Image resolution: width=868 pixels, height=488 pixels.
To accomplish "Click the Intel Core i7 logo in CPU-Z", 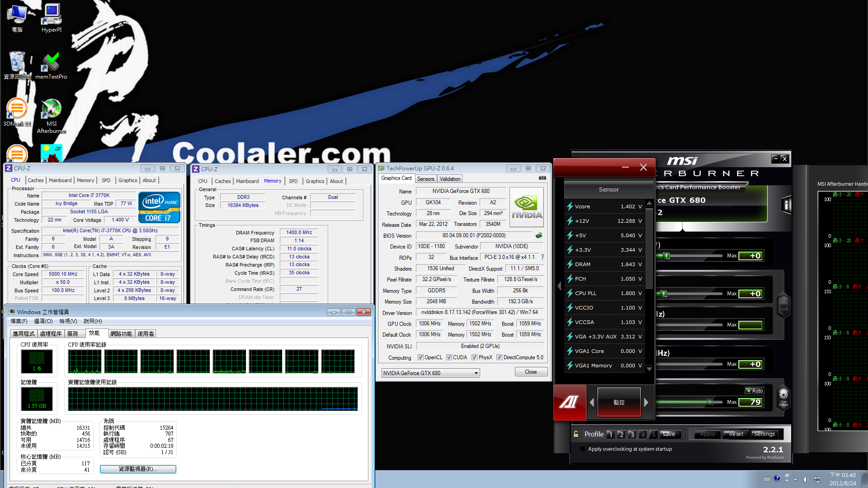I will (x=159, y=207).
